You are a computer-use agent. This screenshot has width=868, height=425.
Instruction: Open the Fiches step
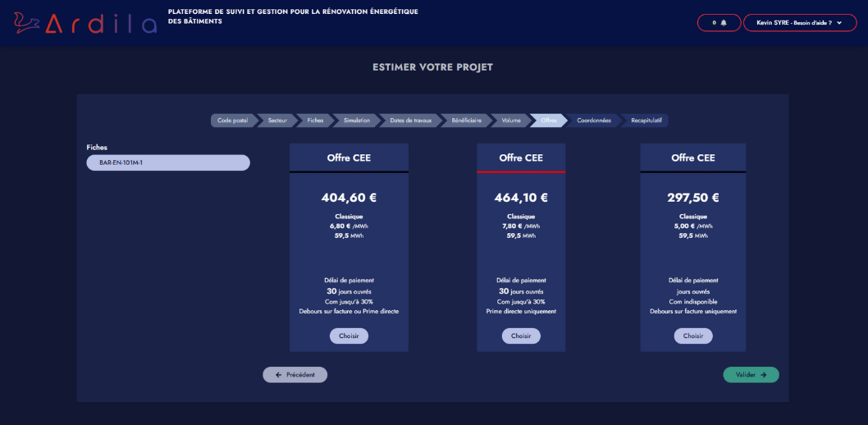click(x=315, y=121)
